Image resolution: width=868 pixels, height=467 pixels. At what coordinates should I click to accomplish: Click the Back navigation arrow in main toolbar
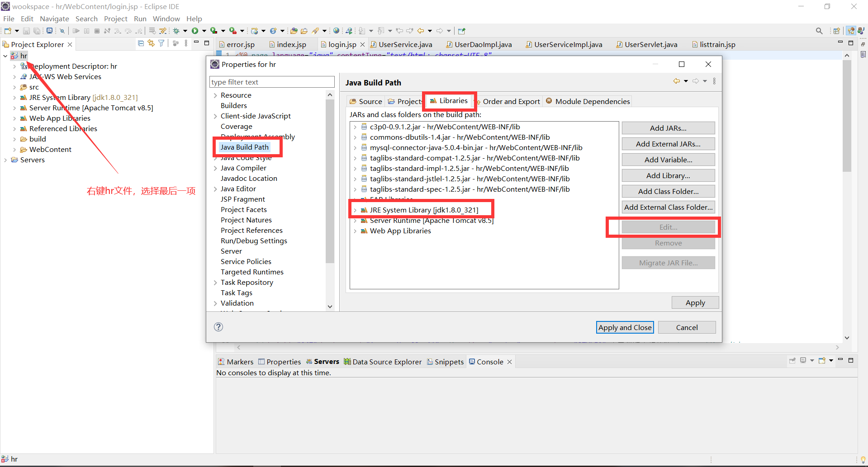(421, 31)
